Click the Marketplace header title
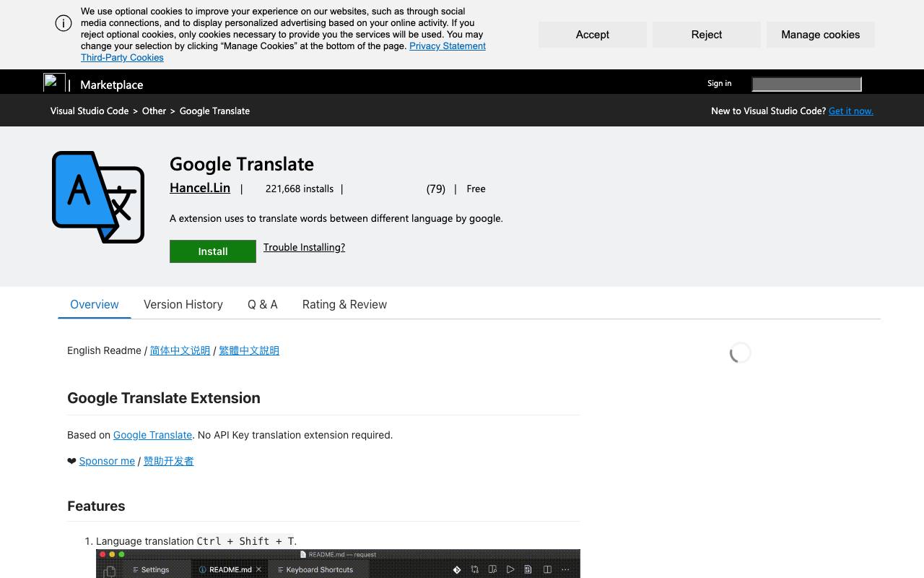 [x=112, y=85]
